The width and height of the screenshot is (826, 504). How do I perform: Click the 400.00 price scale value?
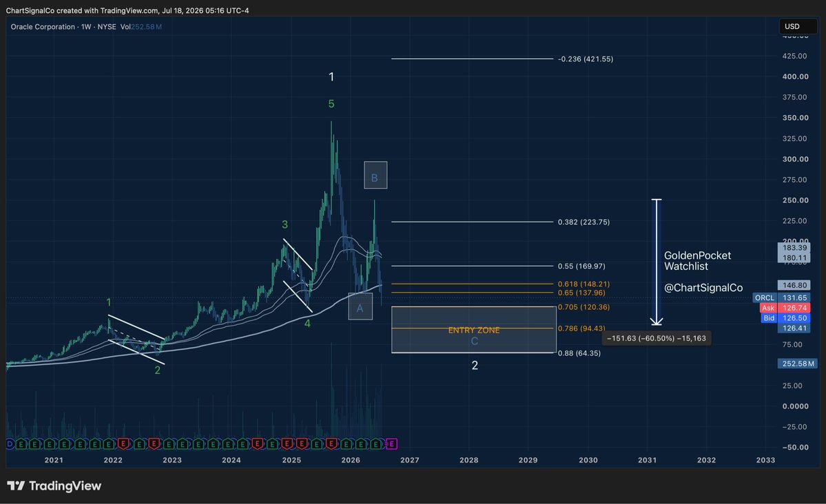click(796, 76)
